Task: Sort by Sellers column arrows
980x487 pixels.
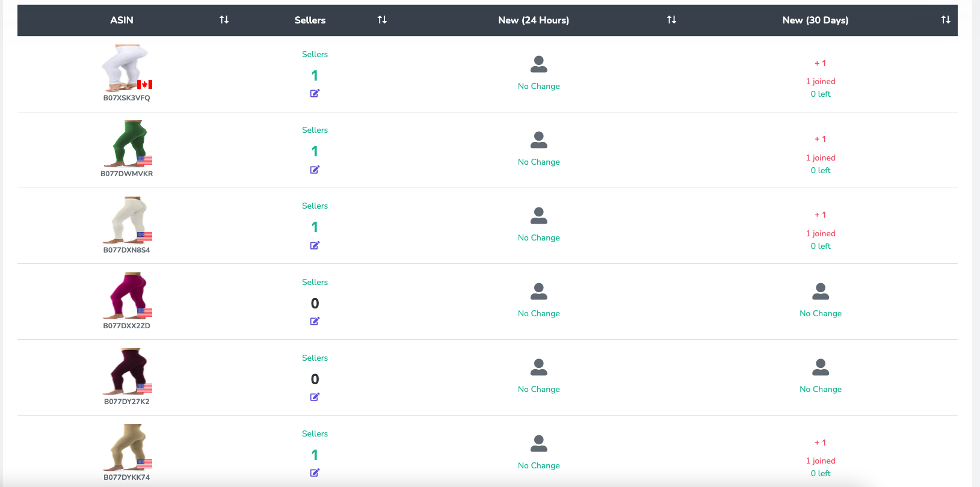Action: click(382, 20)
